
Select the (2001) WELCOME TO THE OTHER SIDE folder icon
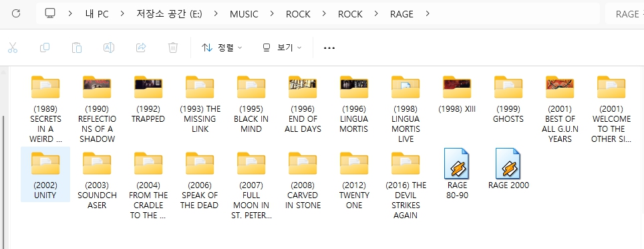611,87
